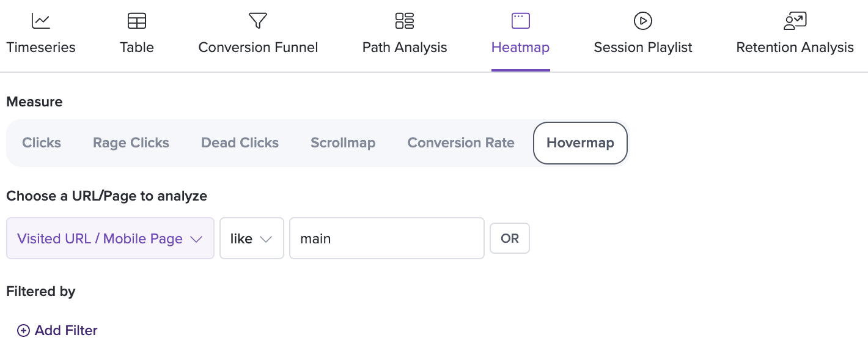Click the OR button

pos(510,238)
